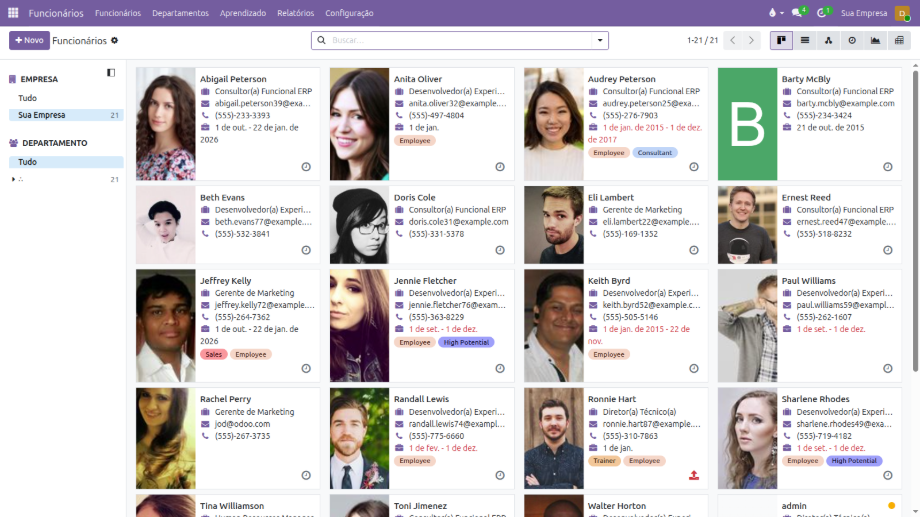Expand the department tree arrow
920x517 pixels.
[x=13, y=179]
